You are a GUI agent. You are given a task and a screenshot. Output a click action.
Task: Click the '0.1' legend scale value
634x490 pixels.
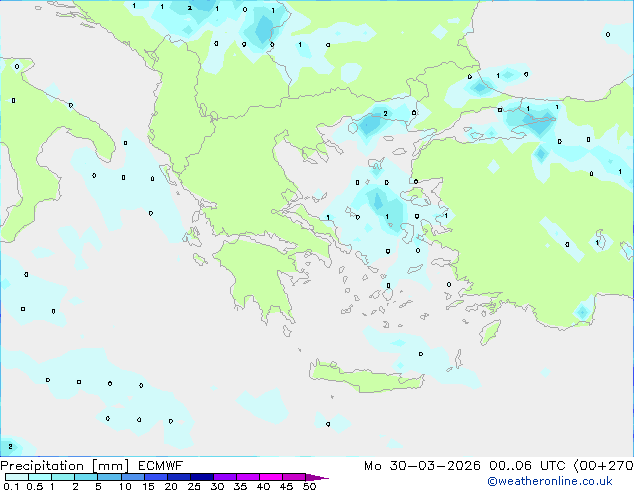pyautogui.click(x=11, y=486)
